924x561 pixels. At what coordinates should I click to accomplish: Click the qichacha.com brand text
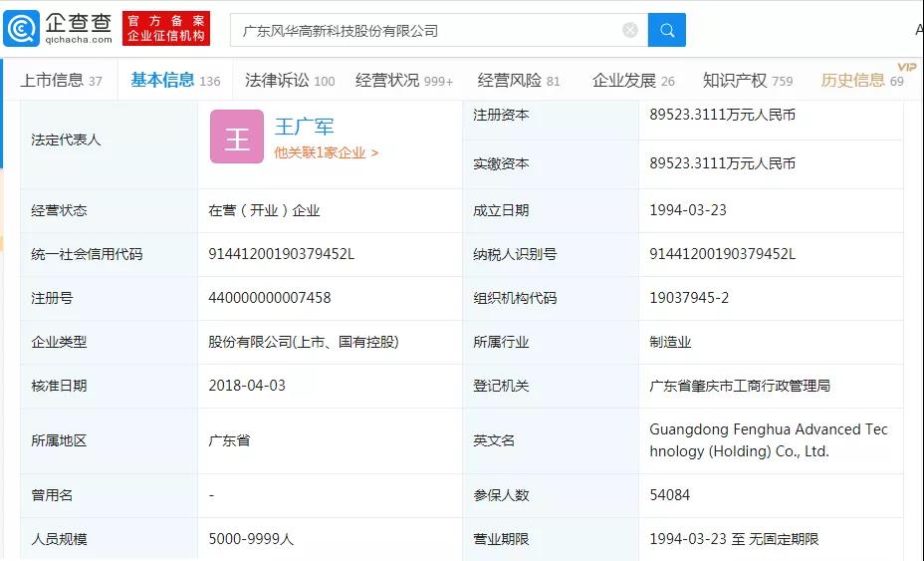(x=79, y=40)
